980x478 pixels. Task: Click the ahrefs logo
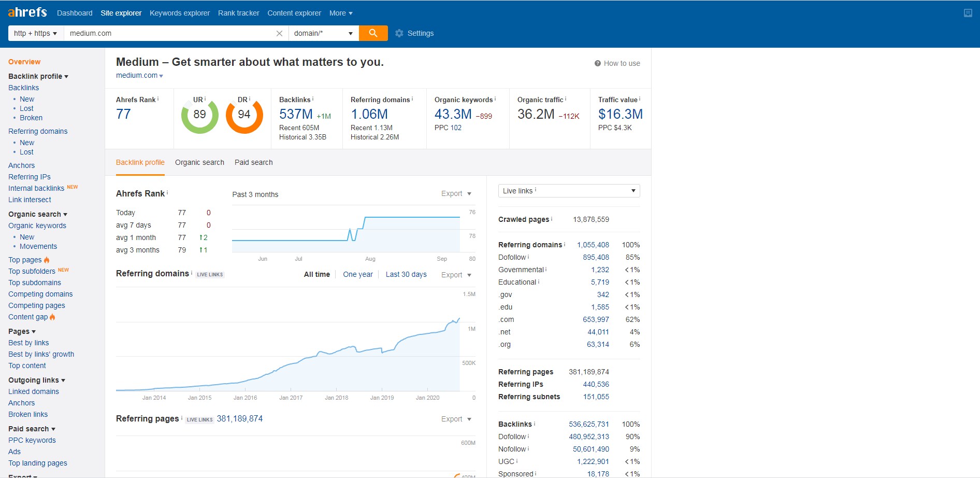[x=27, y=12]
